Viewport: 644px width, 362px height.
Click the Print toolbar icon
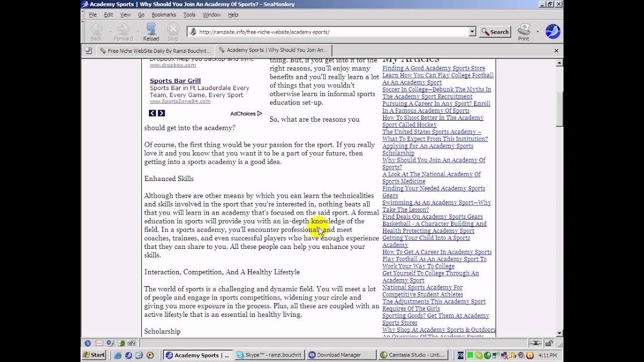click(524, 32)
